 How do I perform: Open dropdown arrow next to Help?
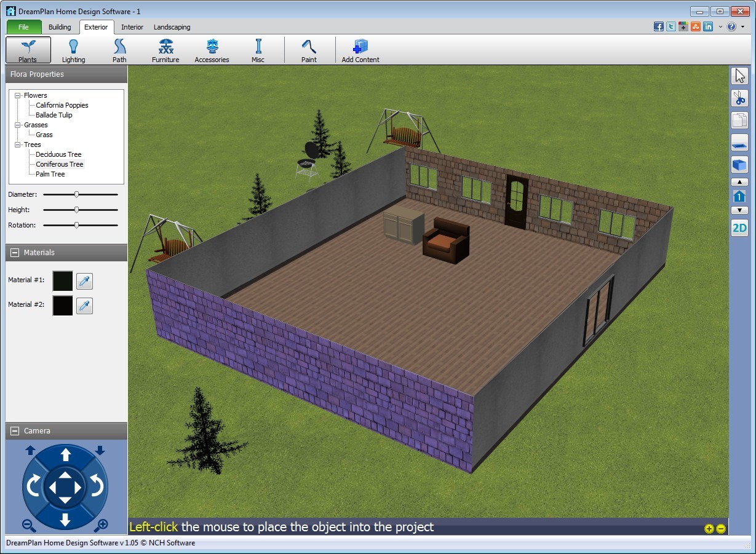(742, 27)
